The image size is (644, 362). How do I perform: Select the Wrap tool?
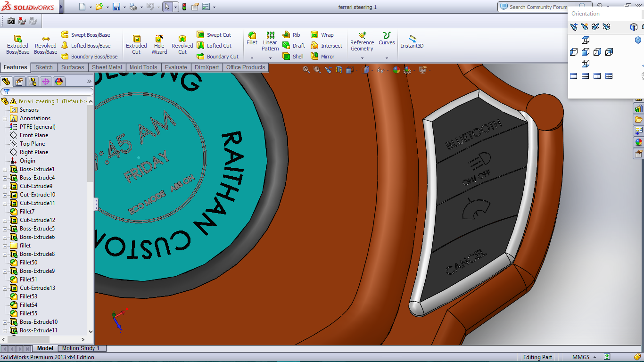point(322,35)
